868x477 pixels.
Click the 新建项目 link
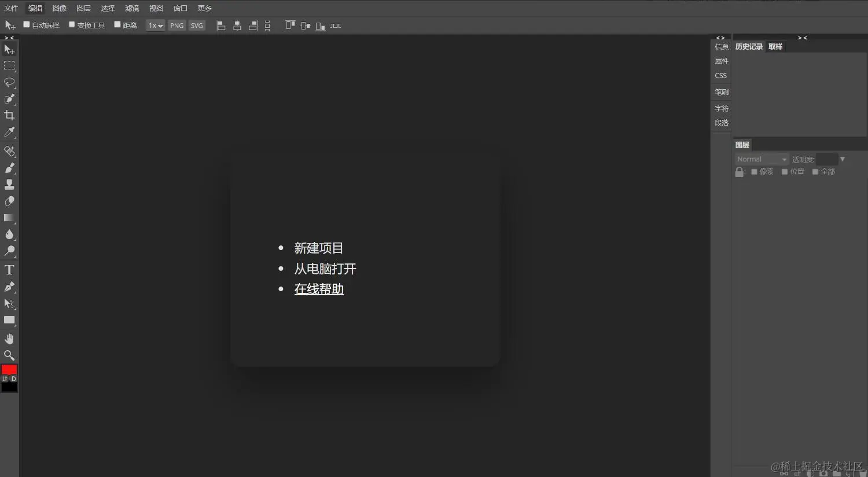319,248
